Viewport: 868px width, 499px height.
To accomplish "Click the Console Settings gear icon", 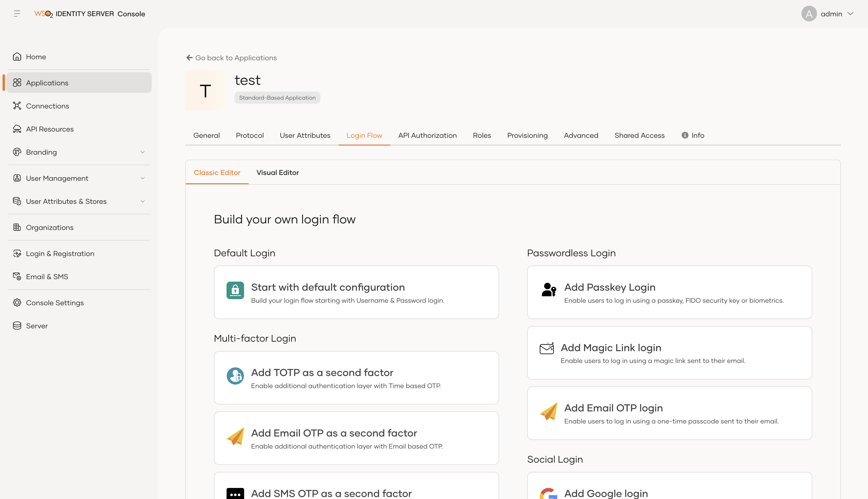I will pos(17,302).
